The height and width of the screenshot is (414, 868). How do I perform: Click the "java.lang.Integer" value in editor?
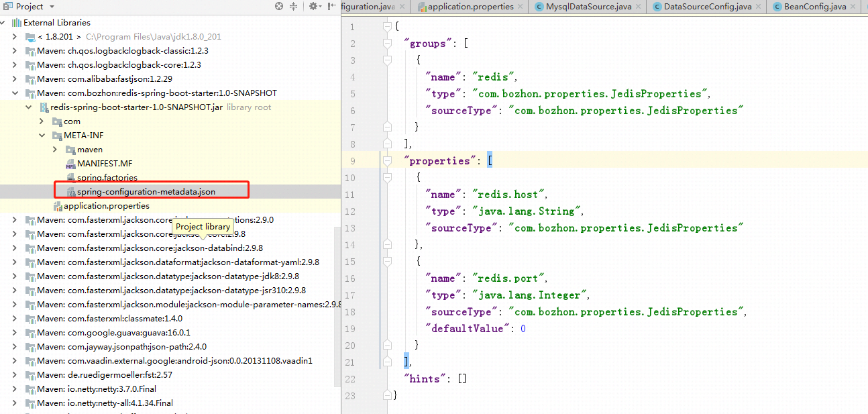530,295
